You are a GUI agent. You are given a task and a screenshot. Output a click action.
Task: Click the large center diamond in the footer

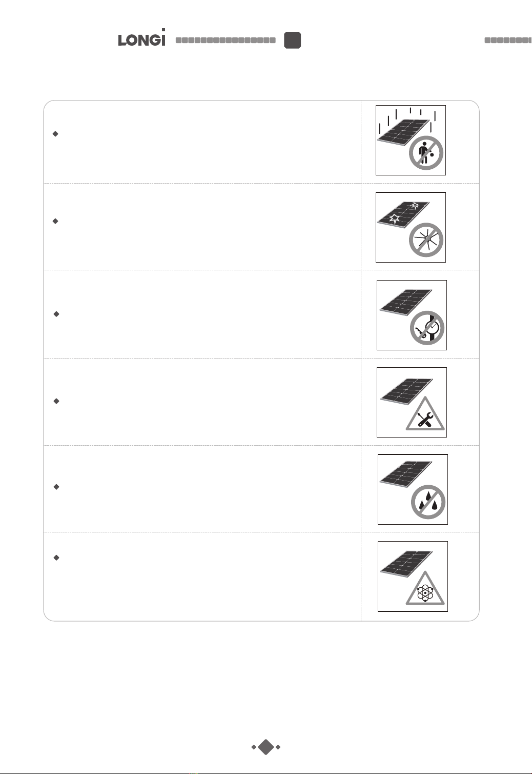click(x=266, y=747)
